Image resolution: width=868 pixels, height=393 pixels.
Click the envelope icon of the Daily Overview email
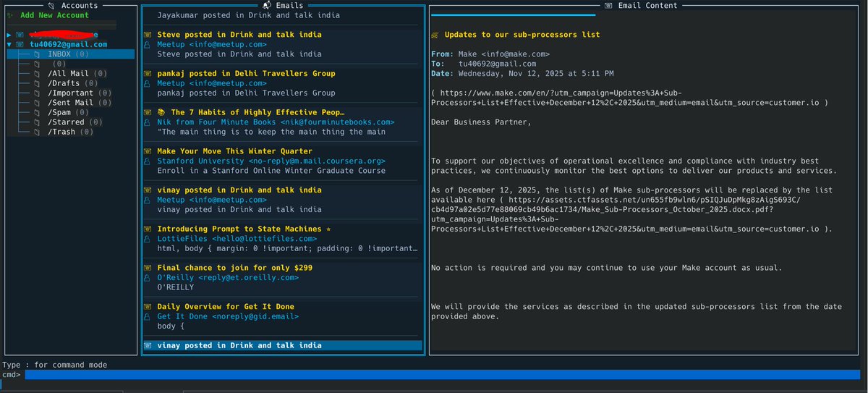[x=148, y=307]
